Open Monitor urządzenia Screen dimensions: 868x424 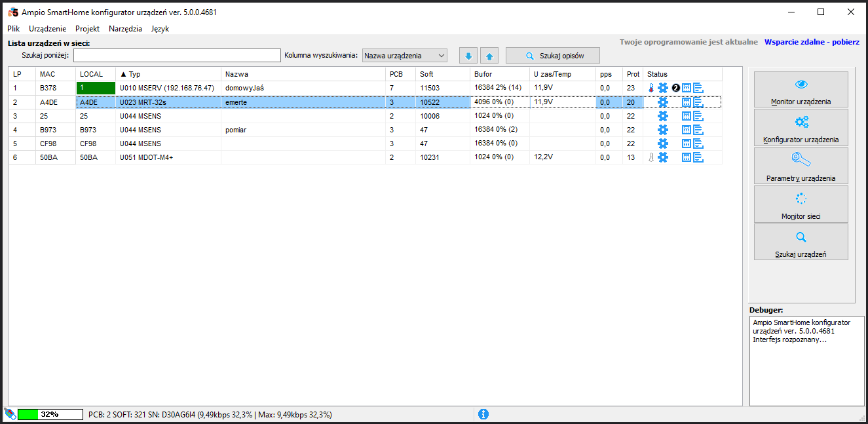(801, 89)
